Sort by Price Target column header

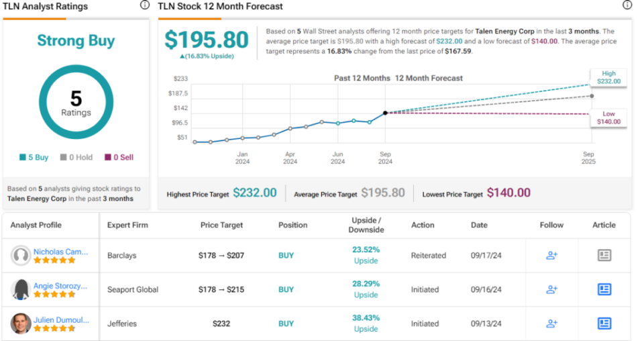pos(221,225)
